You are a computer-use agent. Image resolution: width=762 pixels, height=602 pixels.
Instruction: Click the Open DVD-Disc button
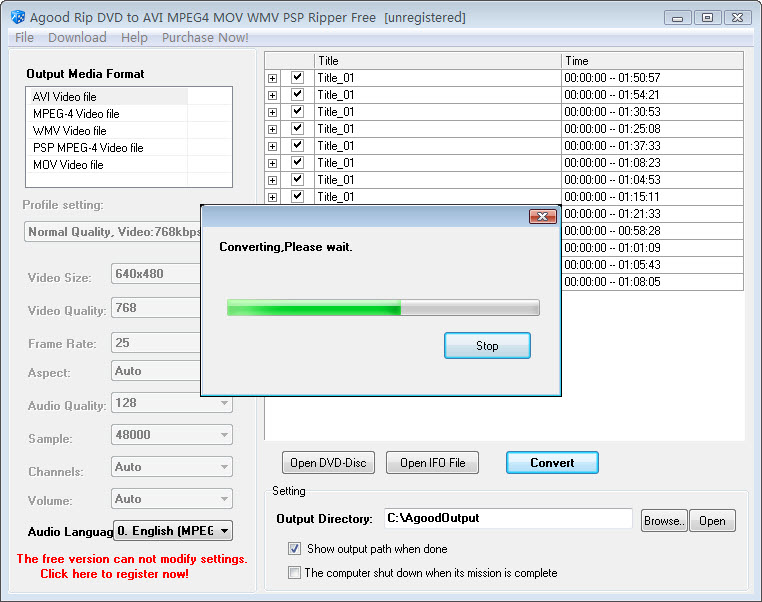[x=328, y=463]
